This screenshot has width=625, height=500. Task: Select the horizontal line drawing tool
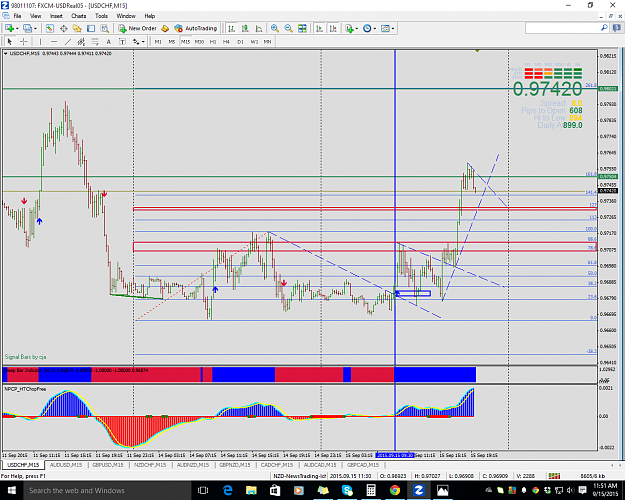pyautogui.click(x=54, y=41)
